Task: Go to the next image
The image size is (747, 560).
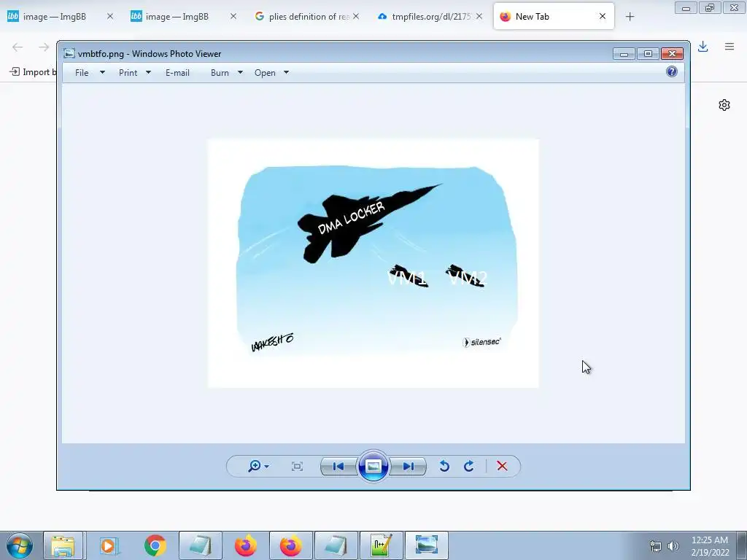Action: (409, 466)
